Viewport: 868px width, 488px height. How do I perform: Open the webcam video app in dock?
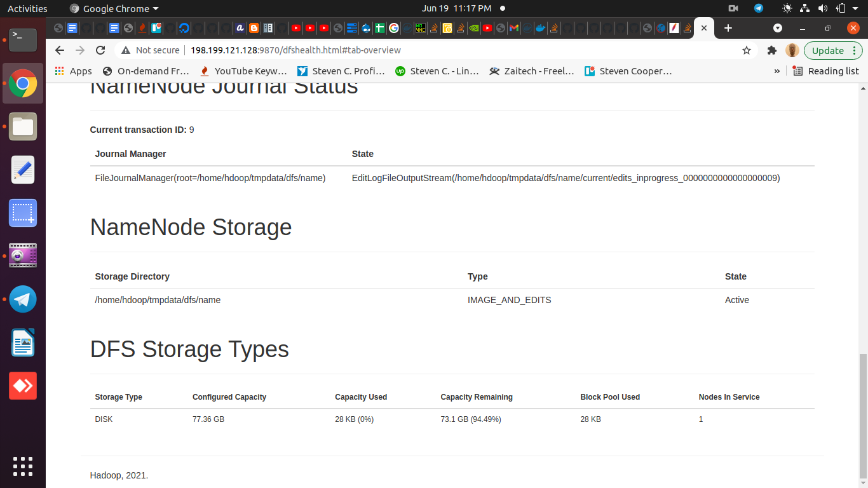[23, 256]
